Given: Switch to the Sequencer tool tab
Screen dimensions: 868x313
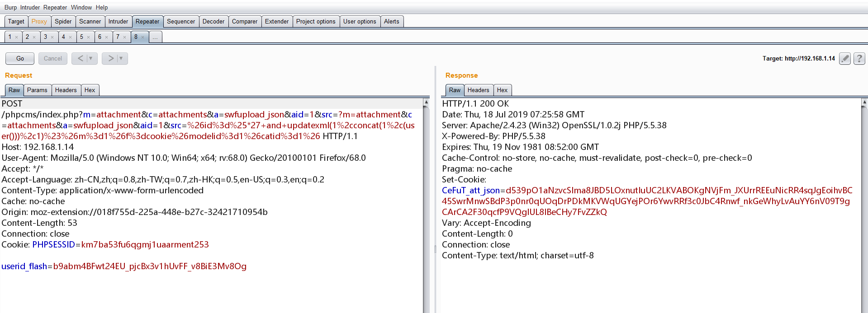Looking at the screenshot, I should pyautogui.click(x=181, y=21).
